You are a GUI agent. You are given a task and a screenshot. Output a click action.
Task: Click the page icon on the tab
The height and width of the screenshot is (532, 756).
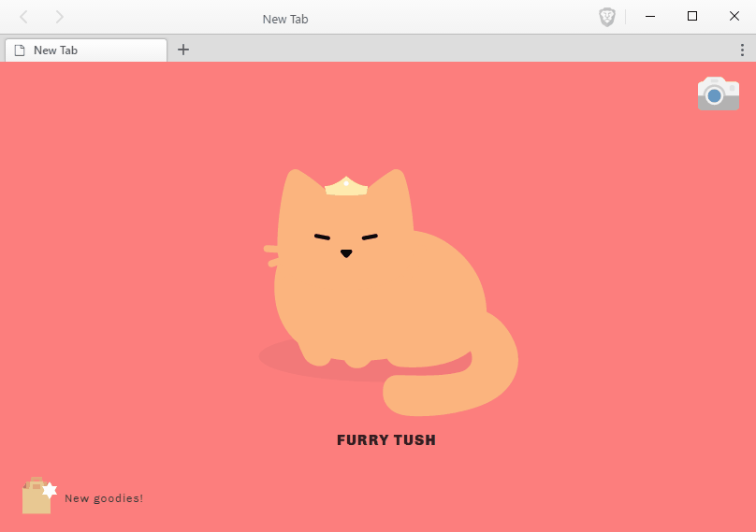click(x=20, y=50)
